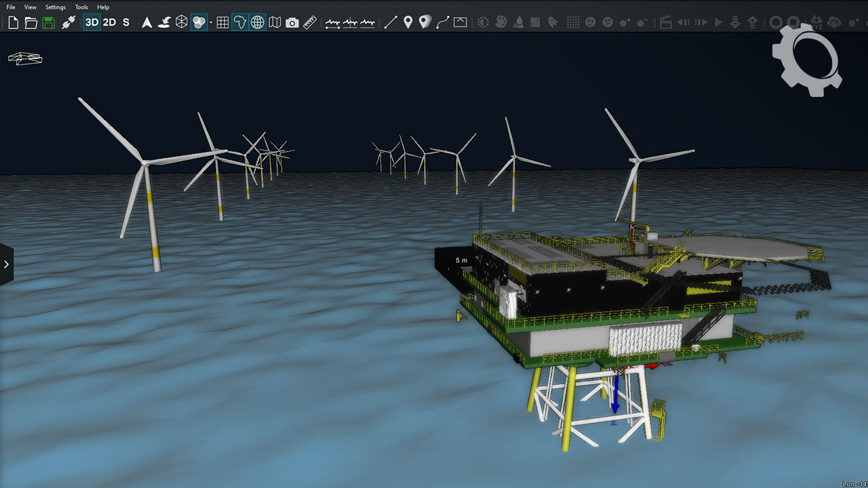Take a screenshot with camera icon
The image size is (868, 488).
(292, 22)
